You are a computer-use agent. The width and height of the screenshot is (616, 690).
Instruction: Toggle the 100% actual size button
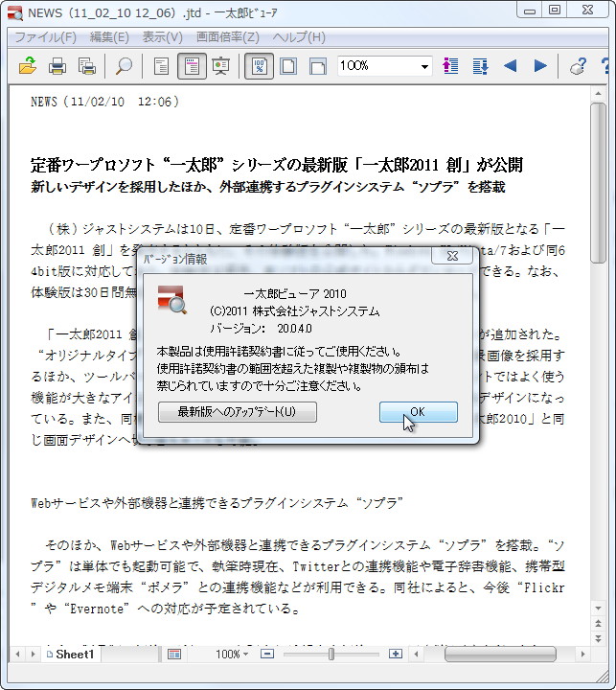point(259,66)
